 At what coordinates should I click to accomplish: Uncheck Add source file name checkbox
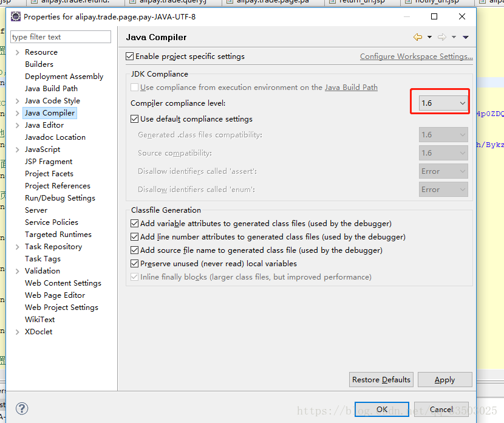134,250
